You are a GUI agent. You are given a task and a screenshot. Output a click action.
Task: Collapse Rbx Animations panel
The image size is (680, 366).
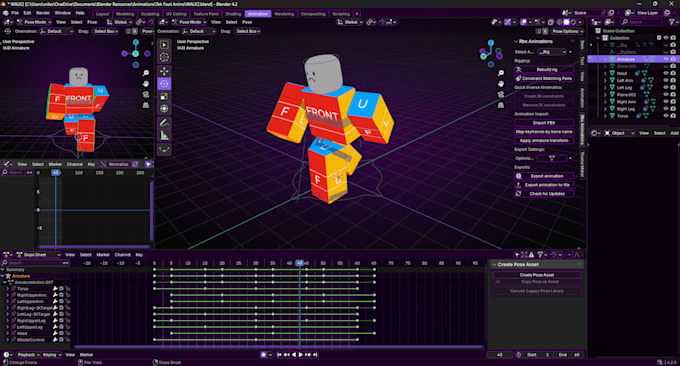pos(516,42)
